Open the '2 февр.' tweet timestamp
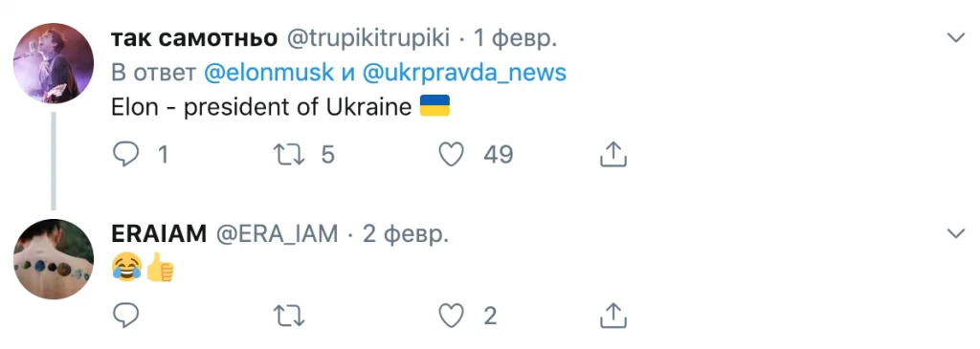The height and width of the screenshot is (349, 980). coord(406,234)
